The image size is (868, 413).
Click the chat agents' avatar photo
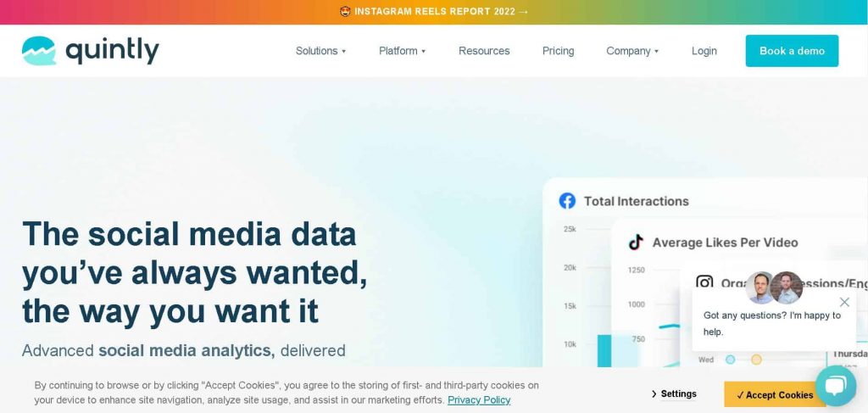pos(774,288)
